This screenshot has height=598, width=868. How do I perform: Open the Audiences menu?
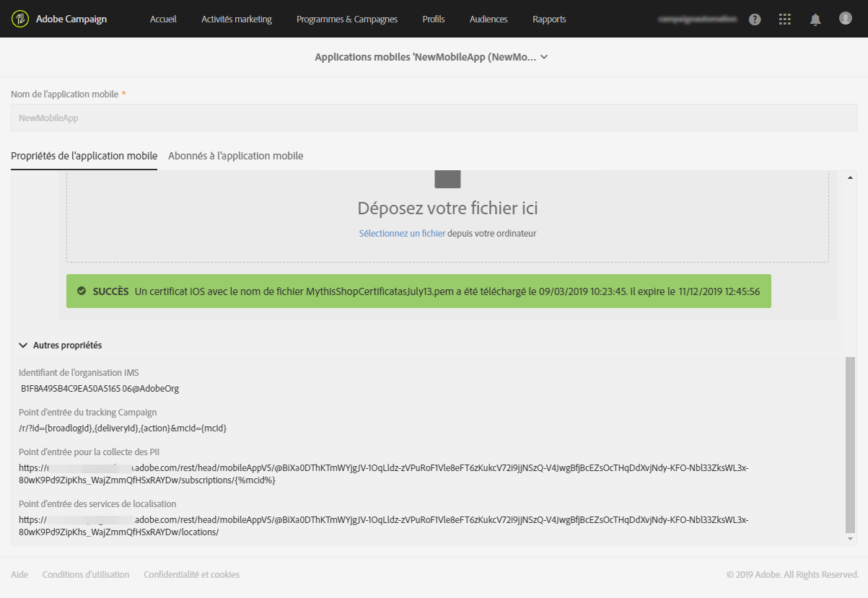(x=488, y=19)
